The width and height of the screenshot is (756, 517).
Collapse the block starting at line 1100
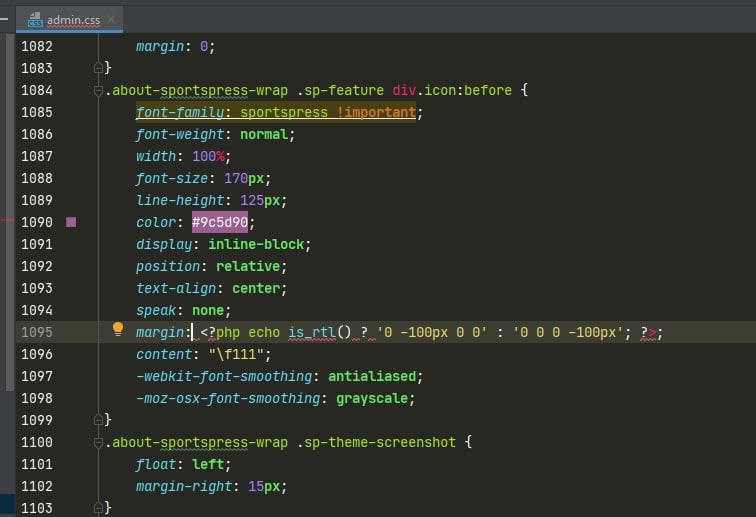point(98,442)
